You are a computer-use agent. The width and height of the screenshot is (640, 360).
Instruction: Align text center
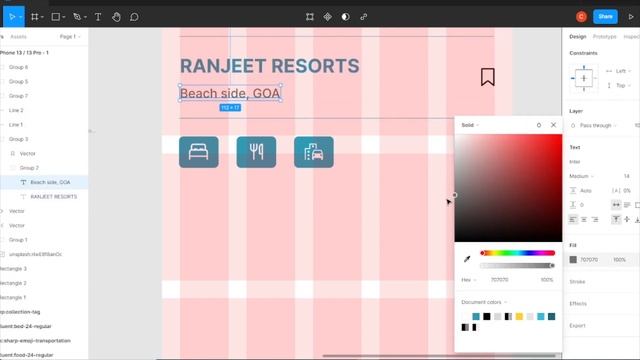coord(584,220)
